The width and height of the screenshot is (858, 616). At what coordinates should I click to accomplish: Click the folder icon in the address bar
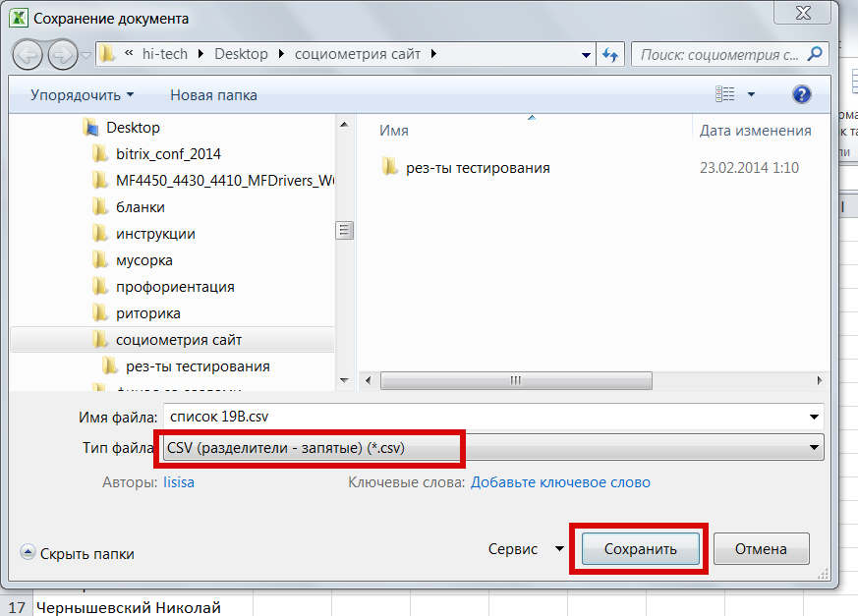105,54
